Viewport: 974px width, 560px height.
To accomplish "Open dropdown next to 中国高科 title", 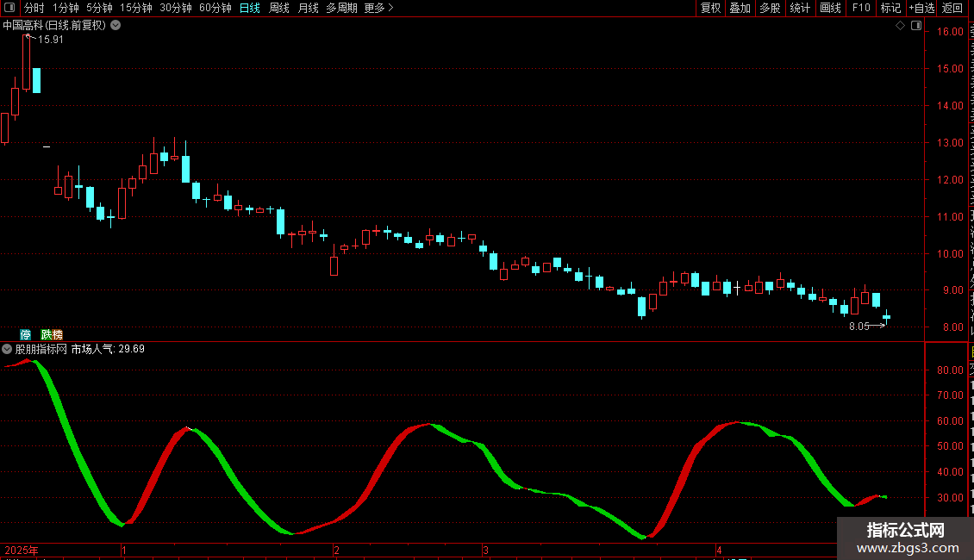I will coord(116,26).
